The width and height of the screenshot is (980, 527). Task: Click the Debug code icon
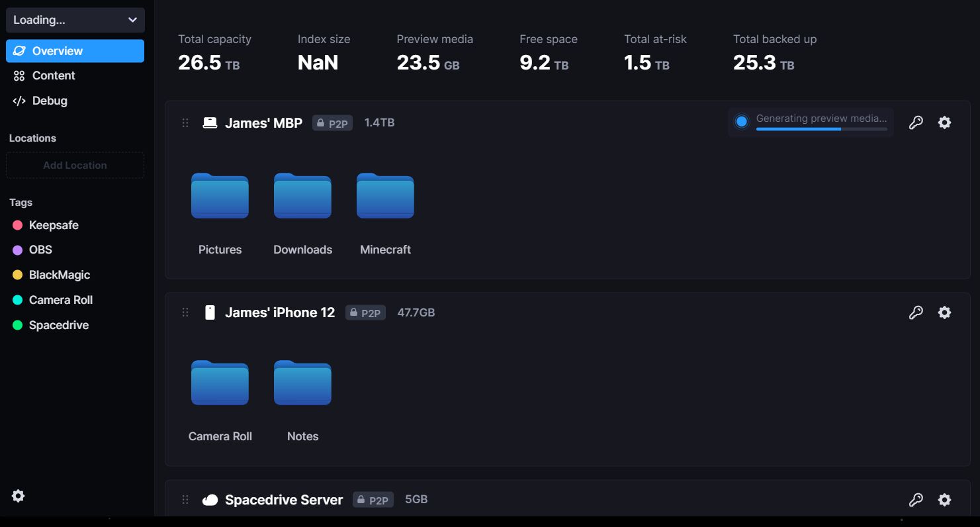(19, 101)
